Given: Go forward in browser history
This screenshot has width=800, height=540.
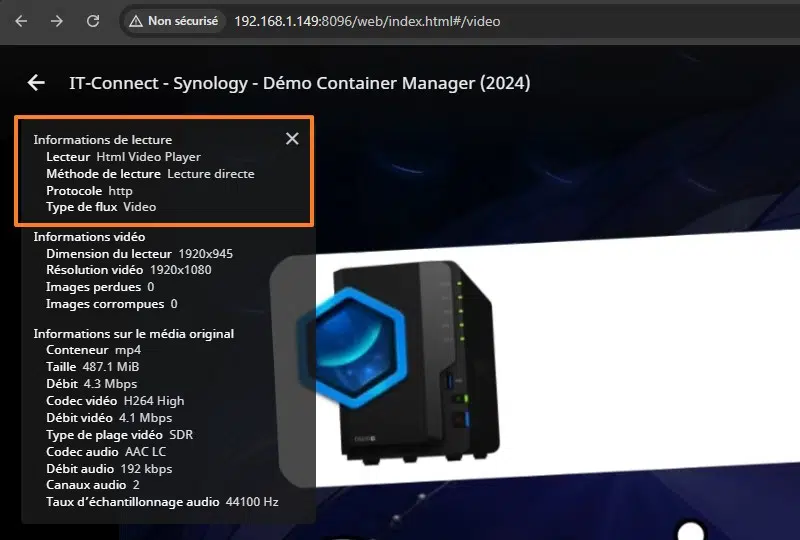Looking at the screenshot, I should click(x=57, y=21).
